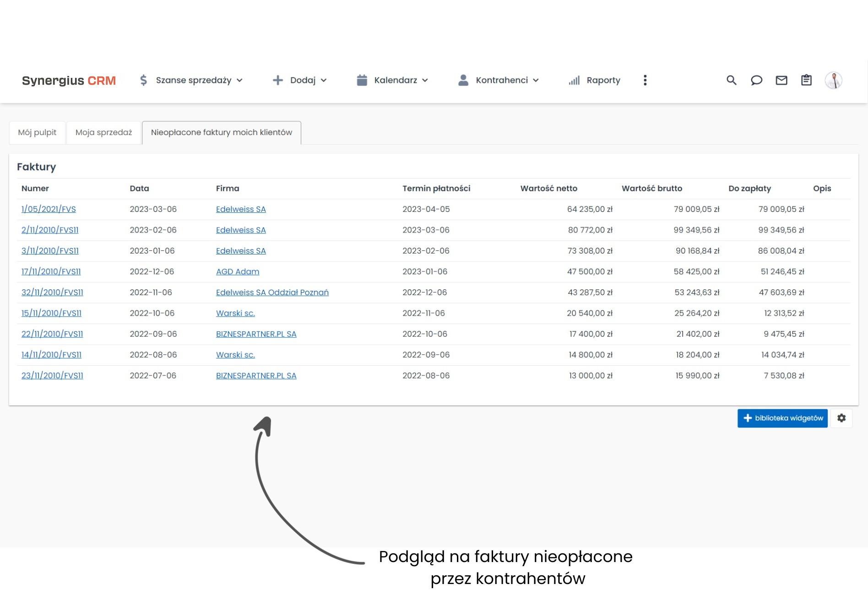Image resolution: width=868 pixels, height=595 pixels.
Task: Click the Termin płatności column header
Action: 436,189
